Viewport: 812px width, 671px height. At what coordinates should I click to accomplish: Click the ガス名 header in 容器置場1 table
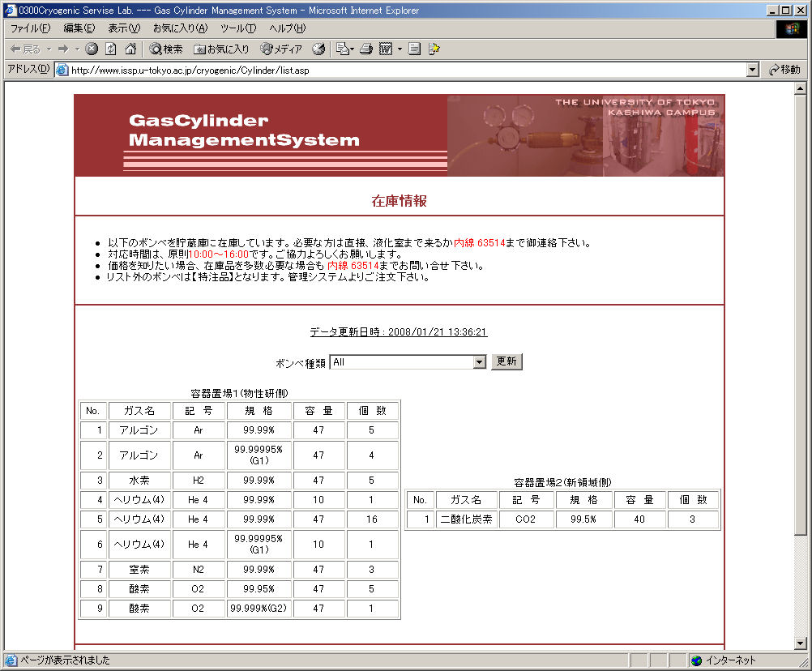(139, 411)
